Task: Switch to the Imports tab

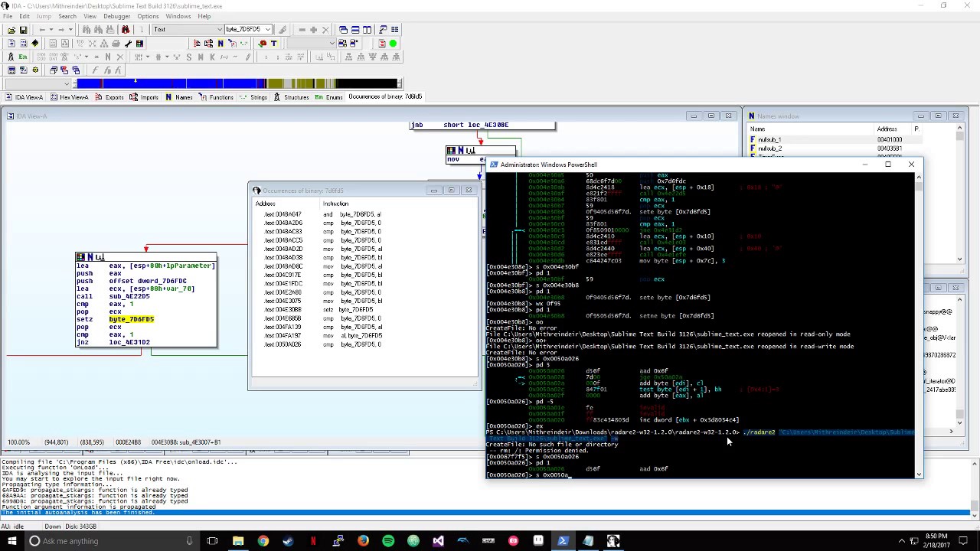Action: pos(143,97)
